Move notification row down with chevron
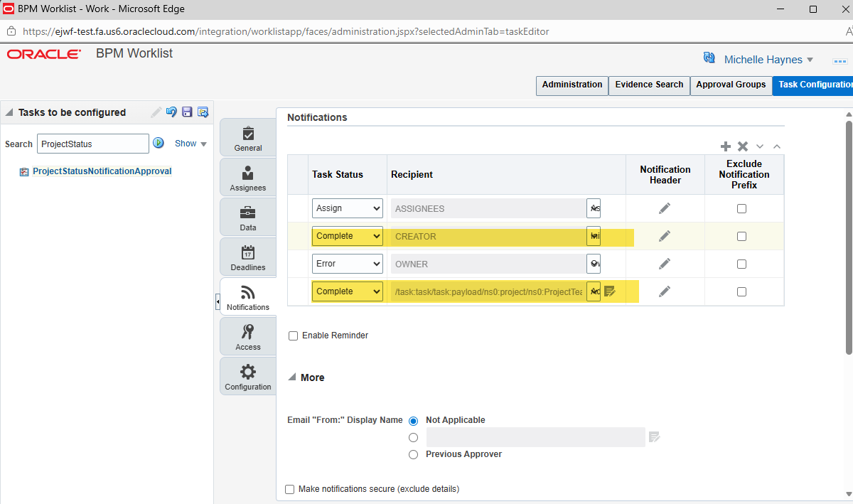853x504 pixels. click(x=760, y=146)
